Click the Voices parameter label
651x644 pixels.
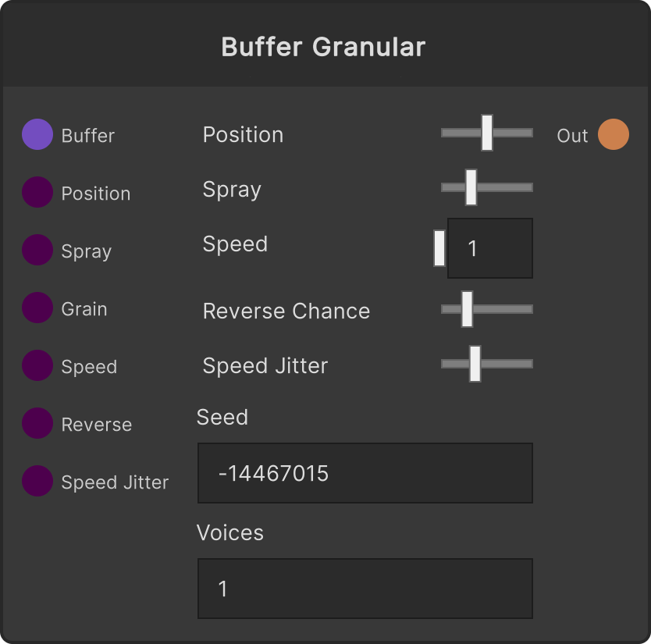point(230,532)
